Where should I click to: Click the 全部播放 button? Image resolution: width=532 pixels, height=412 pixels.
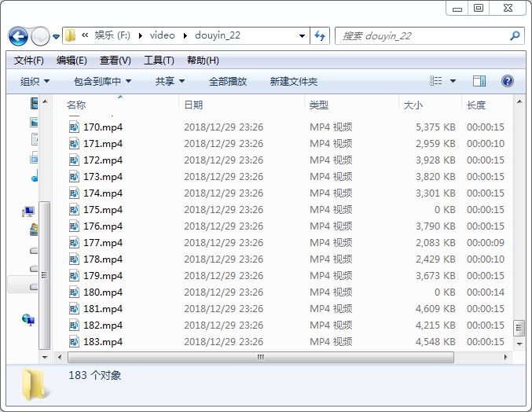(x=228, y=82)
